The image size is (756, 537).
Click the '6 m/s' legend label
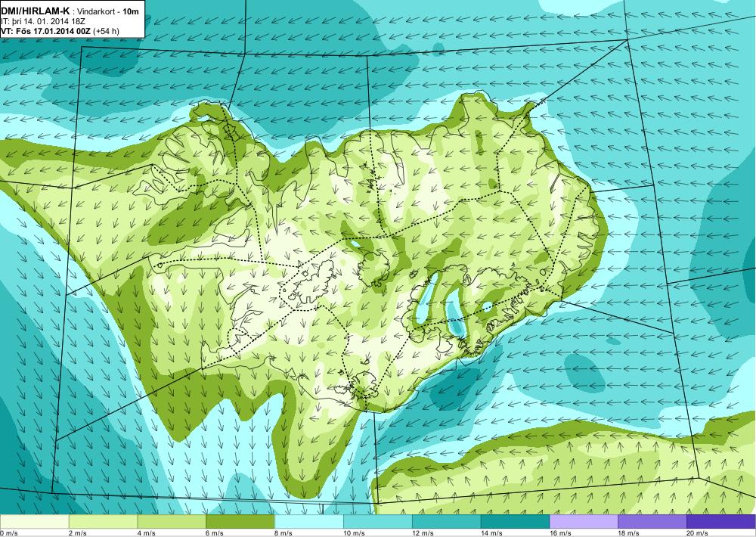pyautogui.click(x=215, y=533)
